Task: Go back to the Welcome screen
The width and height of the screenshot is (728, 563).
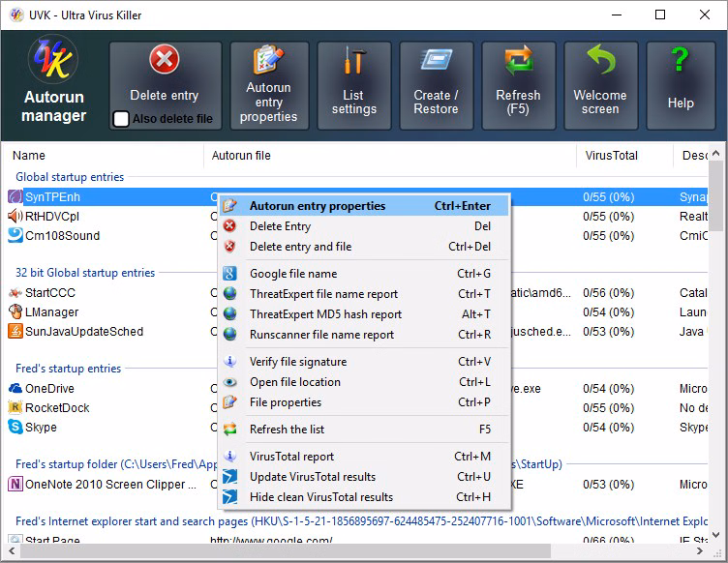Action: (600, 85)
